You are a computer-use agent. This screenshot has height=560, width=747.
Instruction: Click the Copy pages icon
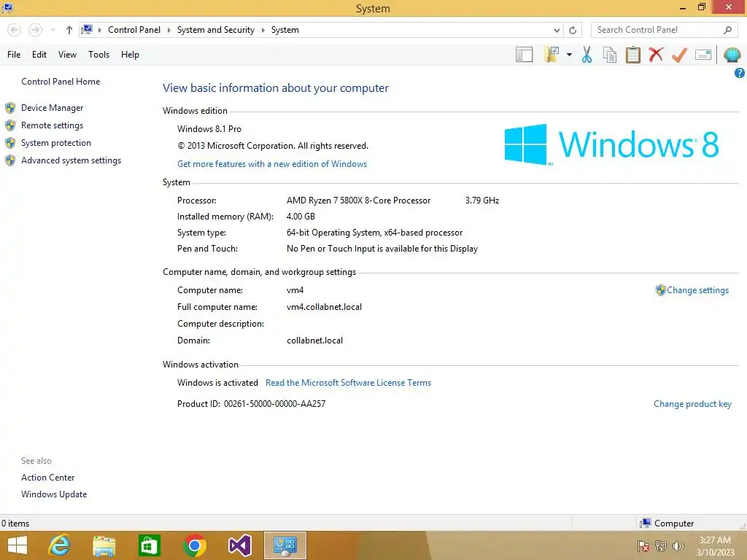point(610,55)
